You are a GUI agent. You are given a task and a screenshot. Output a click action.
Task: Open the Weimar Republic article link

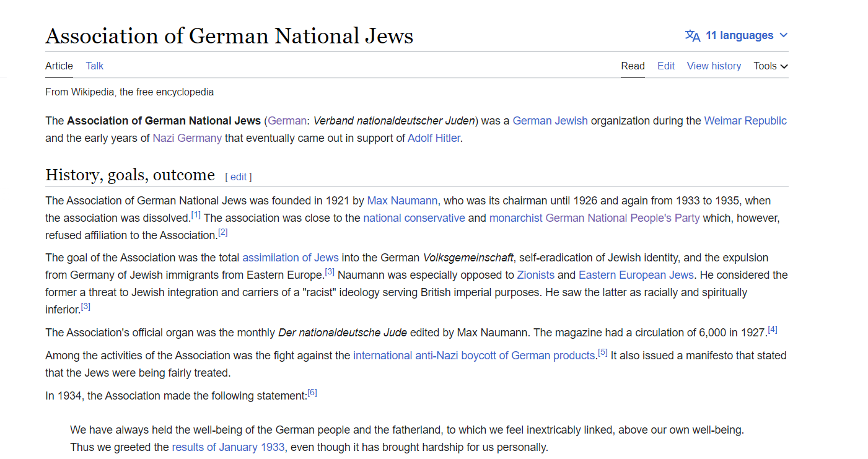pyautogui.click(x=745, y=121)
